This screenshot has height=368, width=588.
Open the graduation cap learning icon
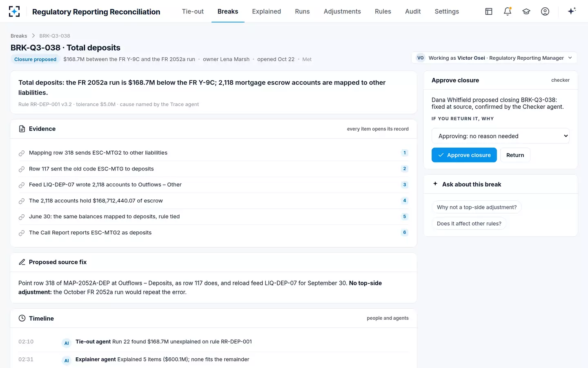(526, 11)
